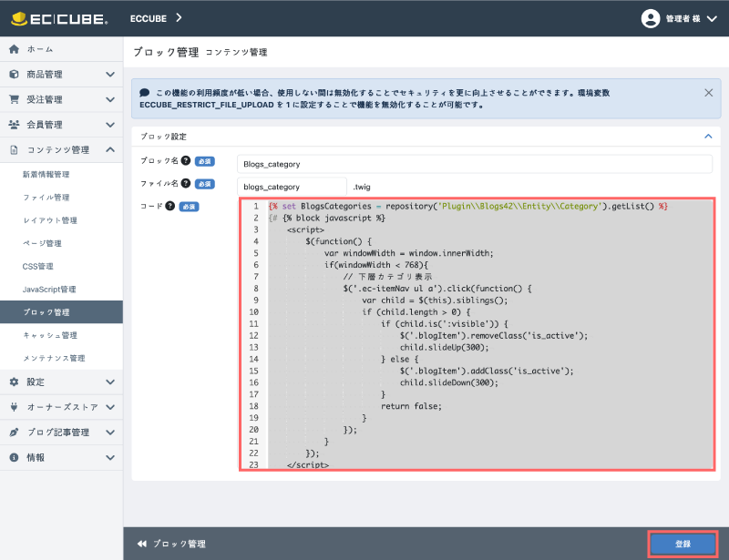Expand the オーナーズストア menu chevron

pyautogui.click(x=110, y=407)
